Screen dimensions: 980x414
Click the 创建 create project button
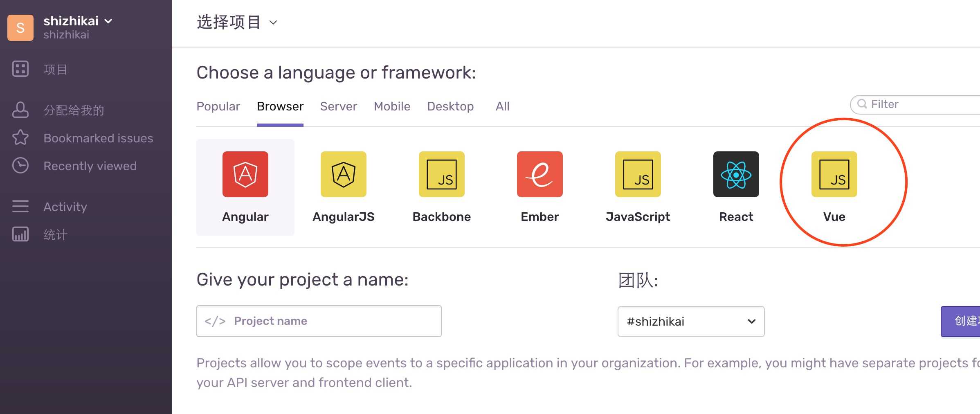(x=961, y=322)
